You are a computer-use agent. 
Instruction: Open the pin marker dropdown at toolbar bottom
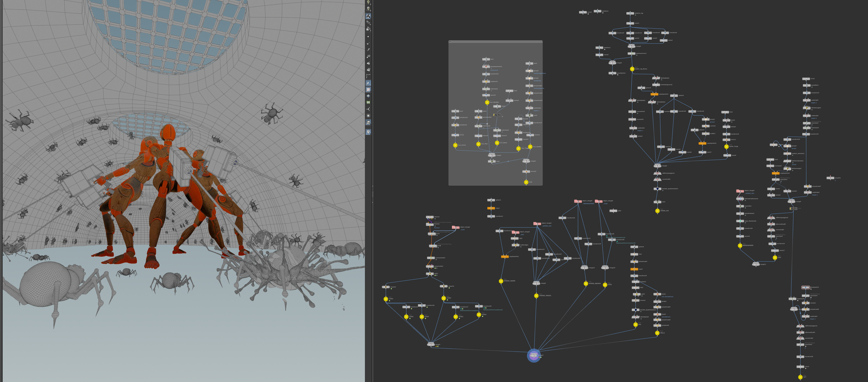click(x=368, y=132)
